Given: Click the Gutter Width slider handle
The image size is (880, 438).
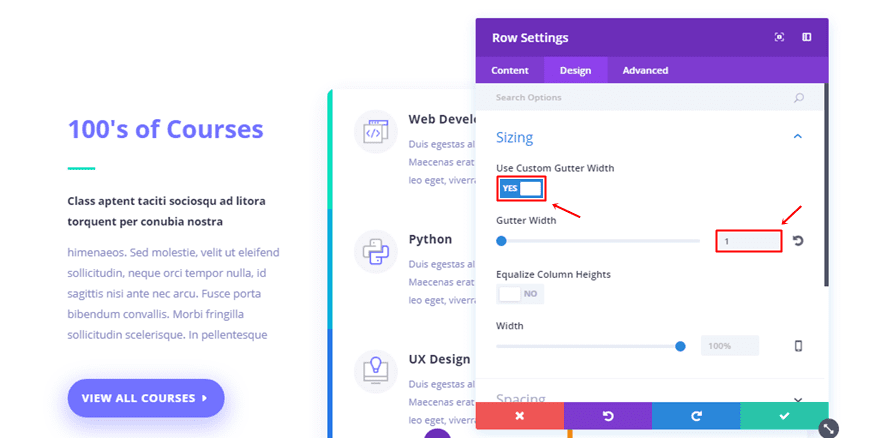Looking at the screenshot, I should 502,241.
